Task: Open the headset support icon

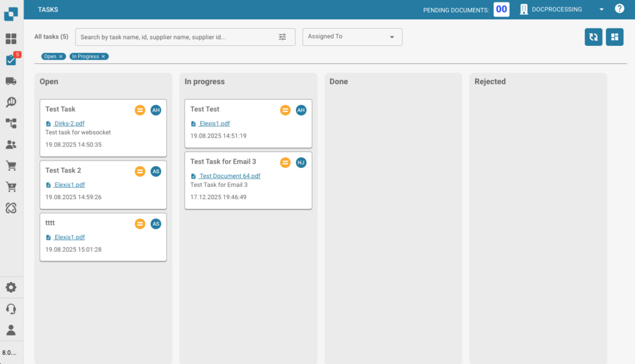Action: click(11, 309)
